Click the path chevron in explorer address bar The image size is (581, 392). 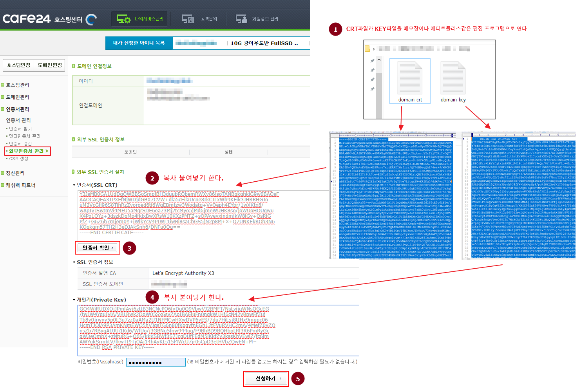click(x=374, y=49)
